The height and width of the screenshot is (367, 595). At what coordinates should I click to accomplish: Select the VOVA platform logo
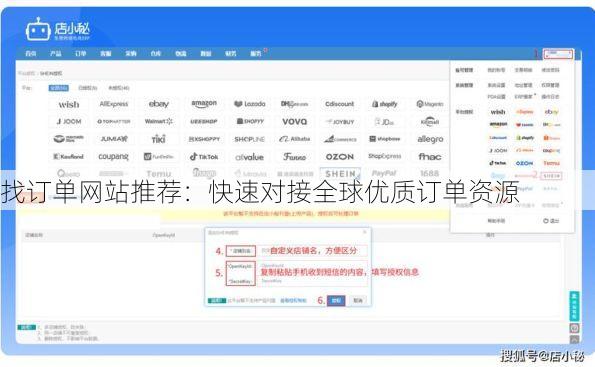[294, 121]
